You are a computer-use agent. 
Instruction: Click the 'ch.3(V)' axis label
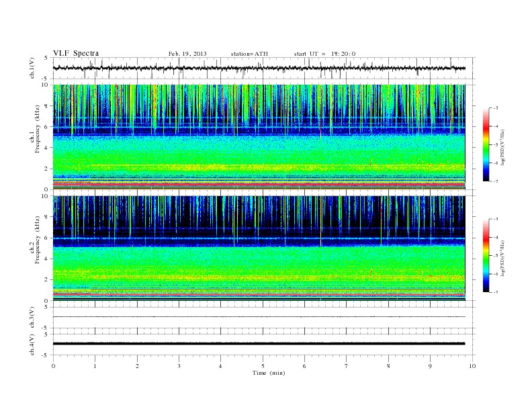point(32,318)
